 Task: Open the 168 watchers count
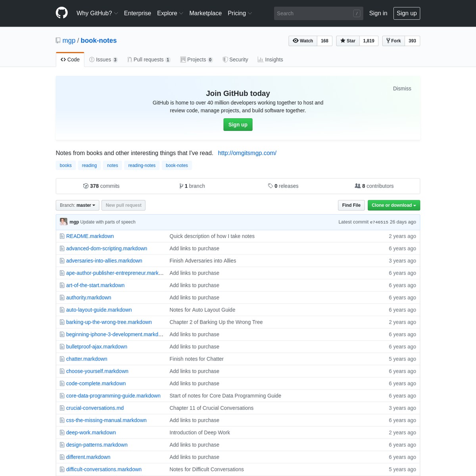(324, 41)
